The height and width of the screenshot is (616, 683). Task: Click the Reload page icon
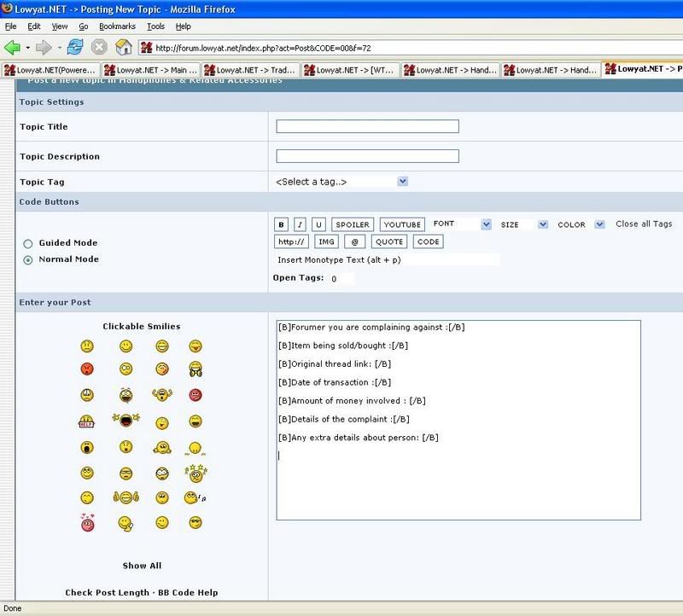click(76, 47)
